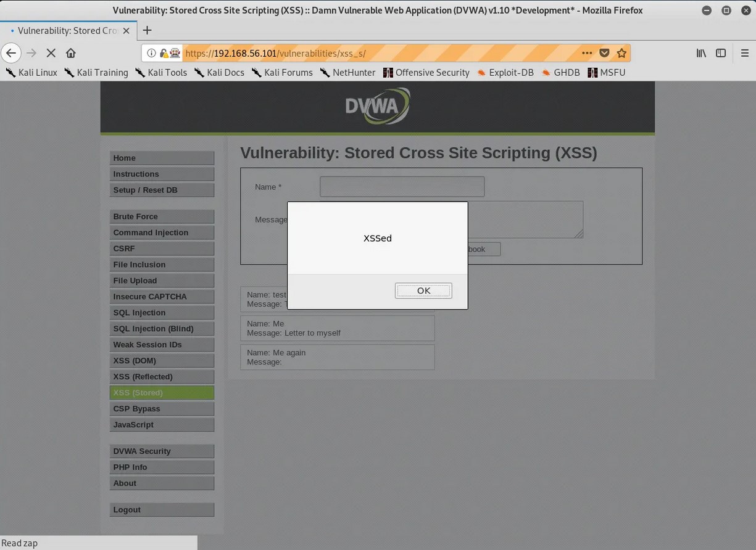Bookmark this page with the star icon
Screen dimensions: 756x550
click(x=621, y=53)
